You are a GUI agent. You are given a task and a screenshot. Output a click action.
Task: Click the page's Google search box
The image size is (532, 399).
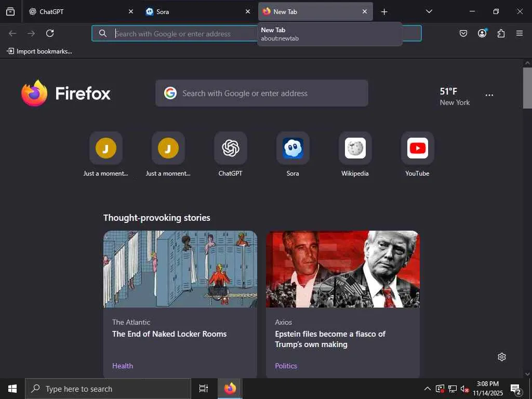point(262,93)
